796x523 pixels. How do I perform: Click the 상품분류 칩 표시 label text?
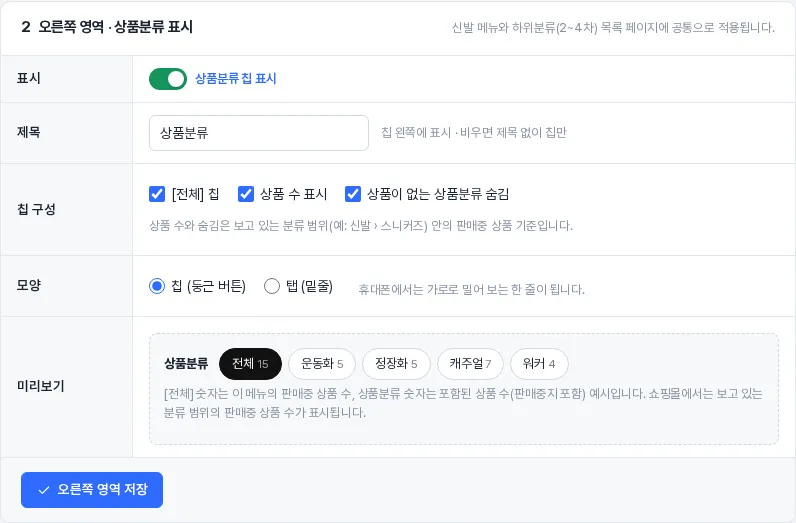pos(236,79)
